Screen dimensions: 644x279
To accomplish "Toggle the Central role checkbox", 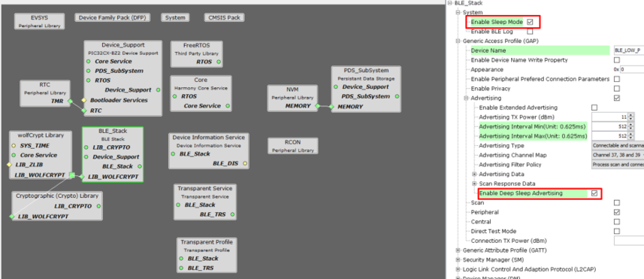I will (616, 222).
